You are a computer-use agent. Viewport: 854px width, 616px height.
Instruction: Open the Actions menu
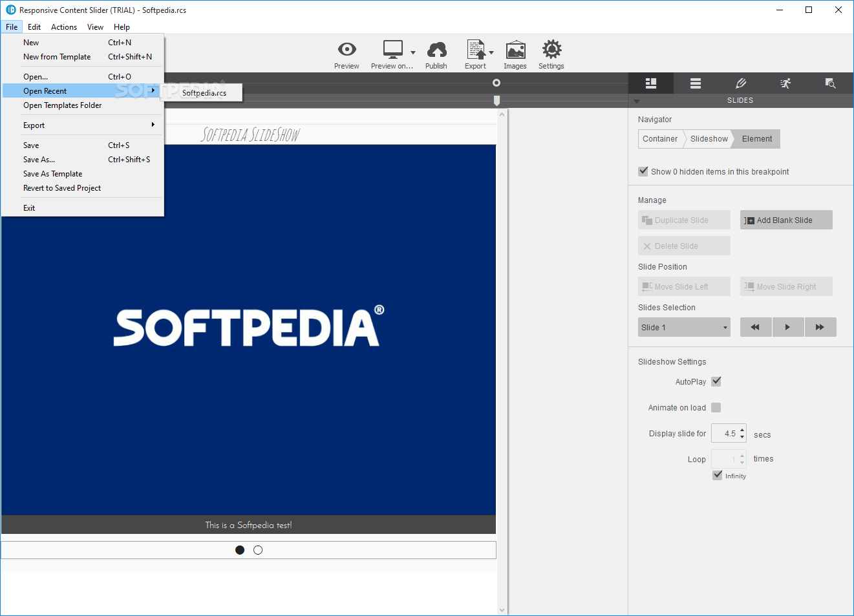point(64,27)
